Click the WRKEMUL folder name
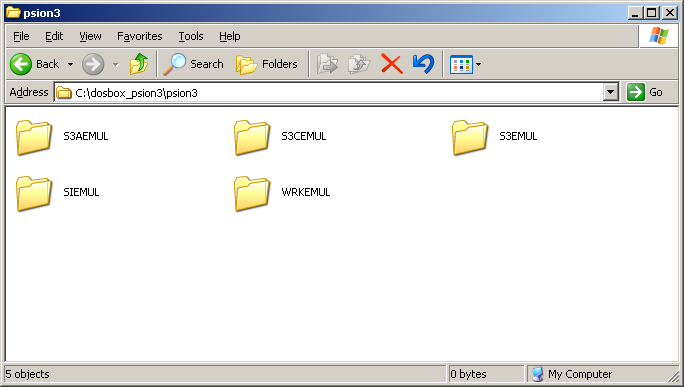The width and height of the screenshot is (684, 387). pos(306,192)
